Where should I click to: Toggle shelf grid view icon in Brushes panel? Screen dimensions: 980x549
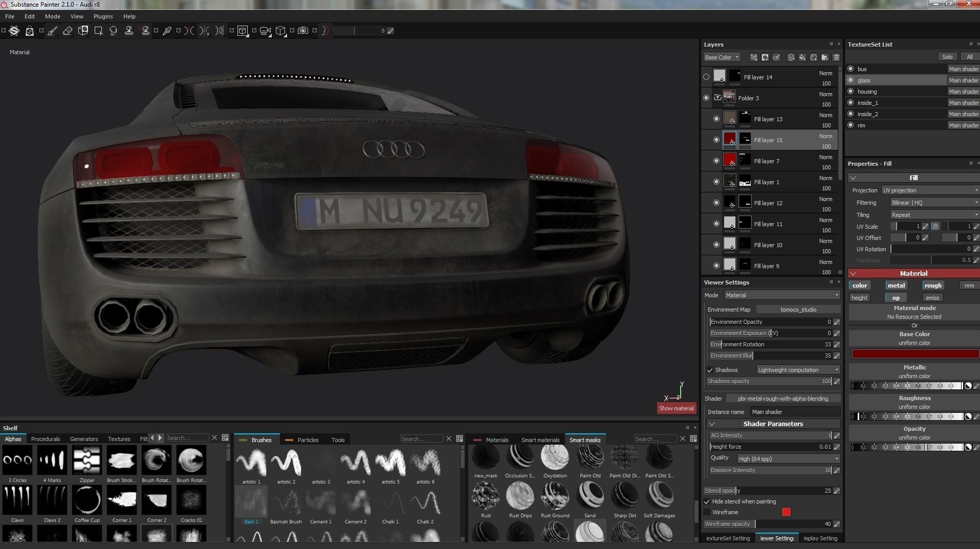[x=460, y=438]
